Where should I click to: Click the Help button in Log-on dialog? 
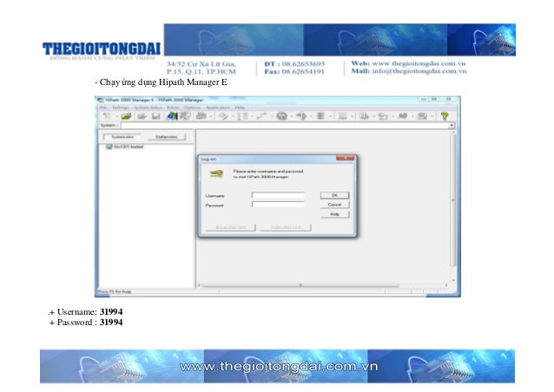click(334, 214)
